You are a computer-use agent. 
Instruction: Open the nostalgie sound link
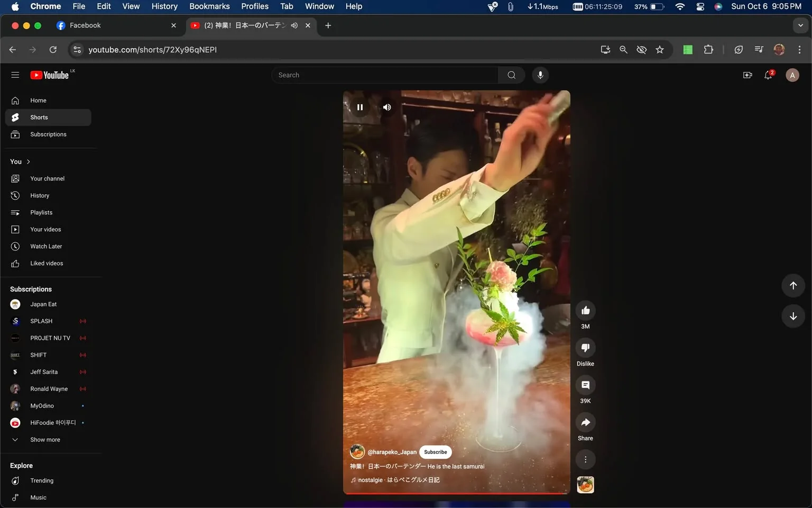pyautogui.click(x=399, y=480)
